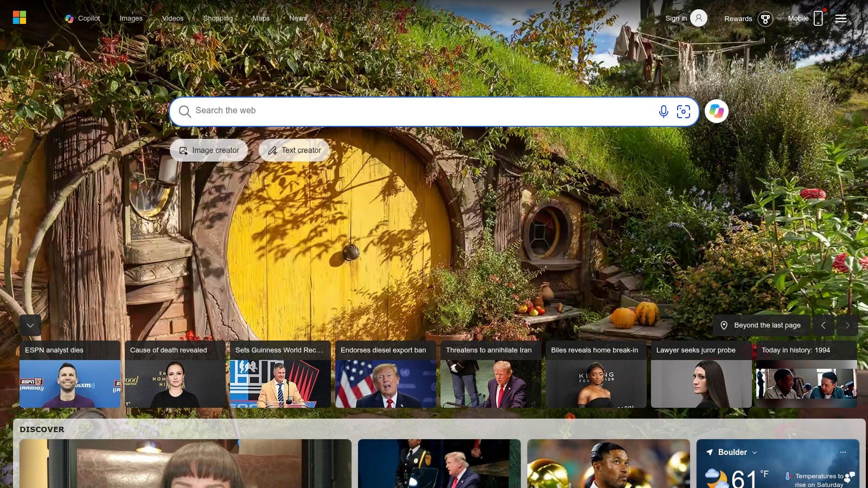Open the weather card more options ellipsis
Viewport: 868px width, 488px height.
(x=843, y=452)
